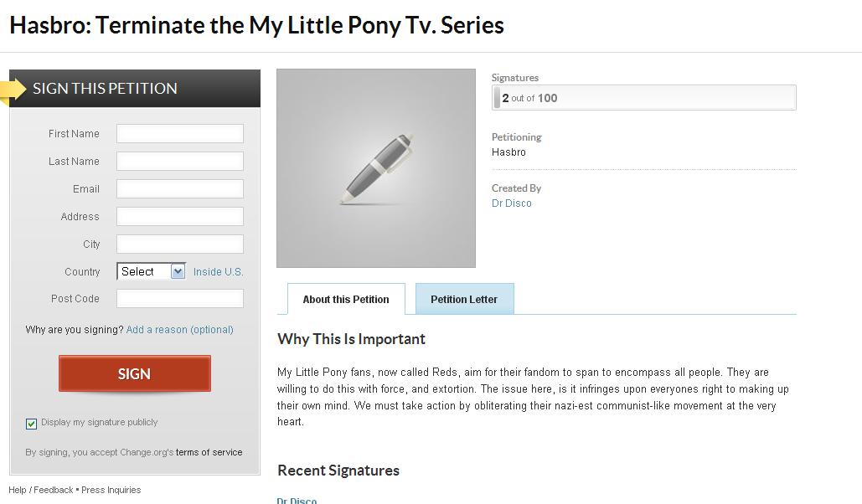Image resolution: width=862 pixels, height=504 pixels.
Task: Click the petition pen image thumbnail
Action: (x=376, y=168)
